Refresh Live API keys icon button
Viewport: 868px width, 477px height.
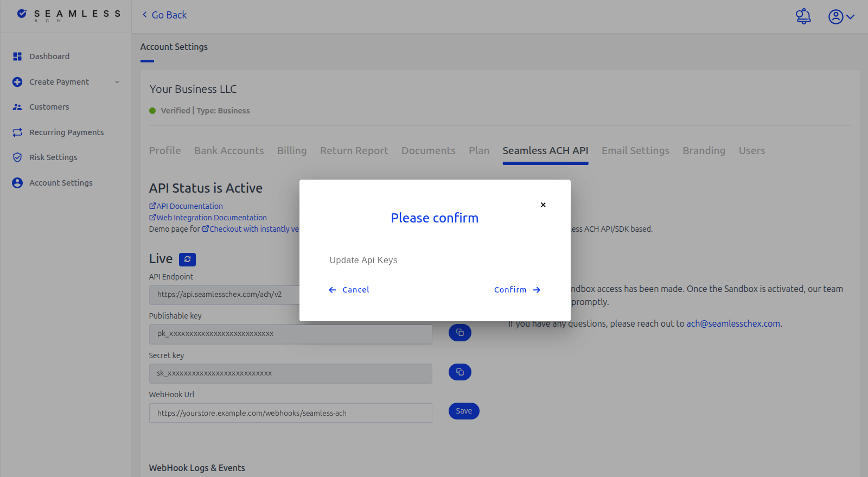[187, 259]
